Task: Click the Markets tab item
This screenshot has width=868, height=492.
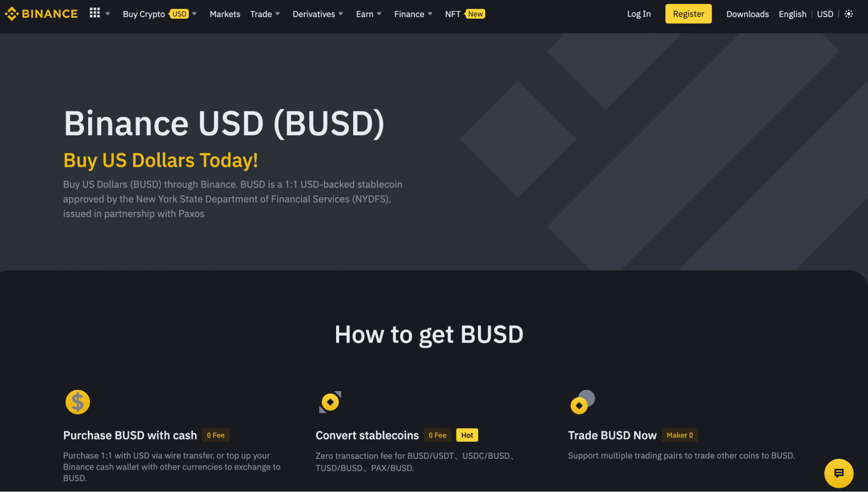Action: pos(225,14)
